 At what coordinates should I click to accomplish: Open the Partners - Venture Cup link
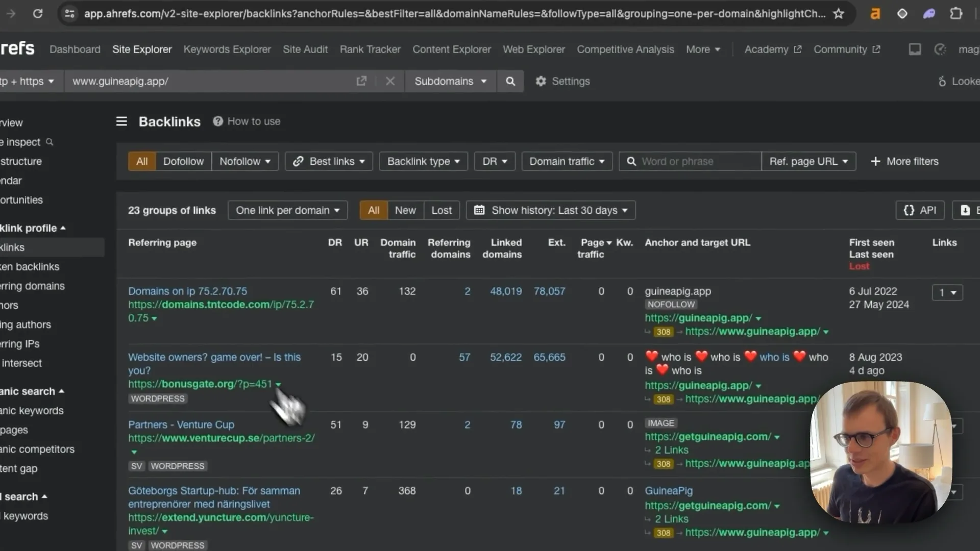click(181, 424)
